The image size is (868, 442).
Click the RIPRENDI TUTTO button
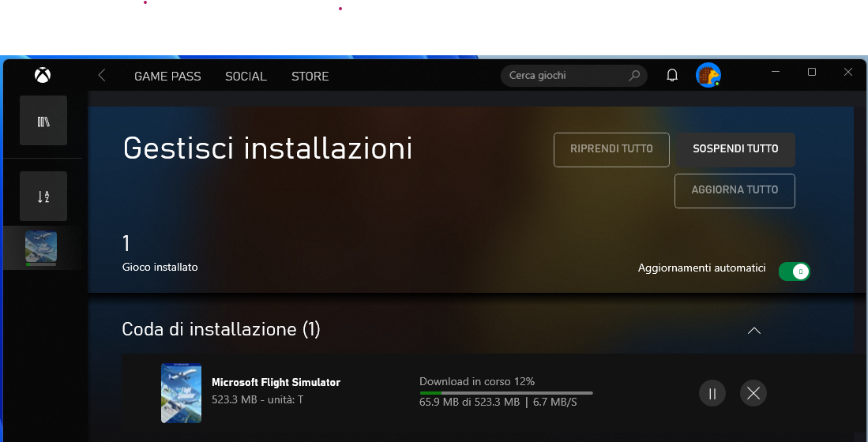tap(611, 149)
